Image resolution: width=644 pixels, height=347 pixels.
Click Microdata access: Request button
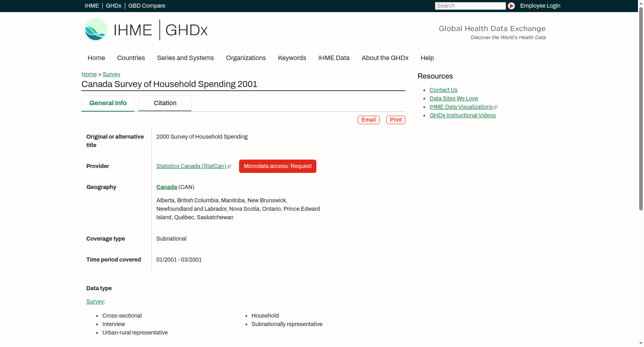pyautogui.click(x=278, y=166)
